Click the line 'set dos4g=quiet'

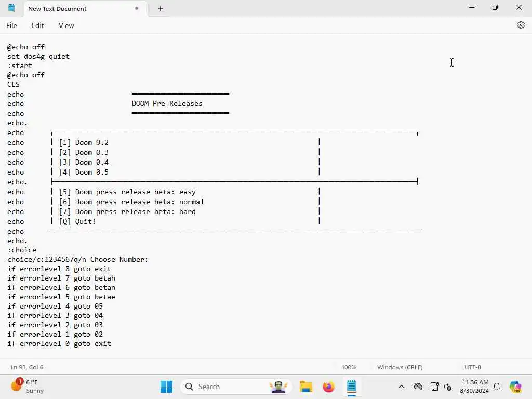(x=38, y=56)
